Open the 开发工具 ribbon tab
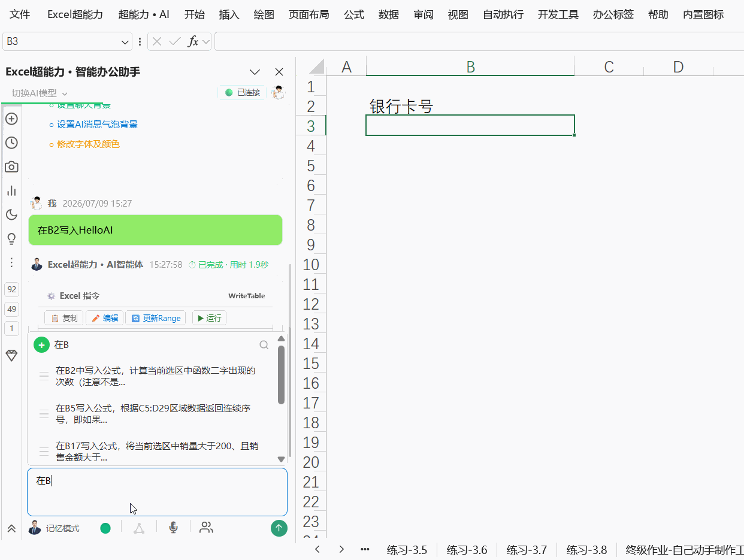Screen dimensions: 744x560 [558, 14]
